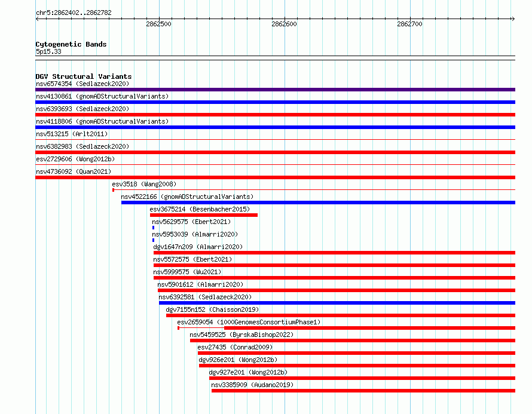This screenshot has height=414, width=532.
Task: Open dgv926e201 (Wong2012b) label
Action: point(238,360)
